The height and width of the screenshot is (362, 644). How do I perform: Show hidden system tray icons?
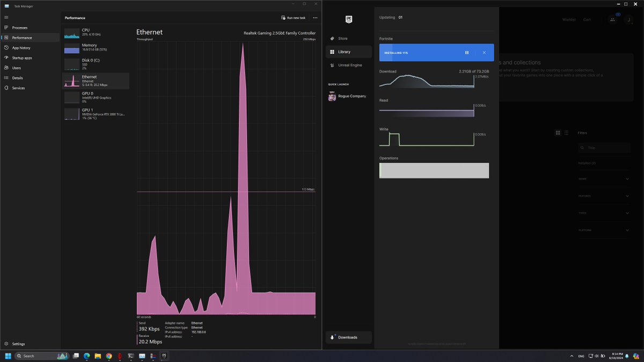[571, 356]
